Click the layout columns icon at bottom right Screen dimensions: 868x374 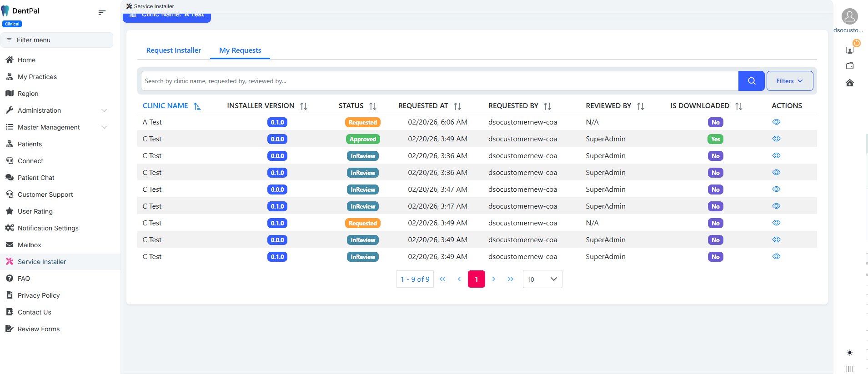[849, 369]
